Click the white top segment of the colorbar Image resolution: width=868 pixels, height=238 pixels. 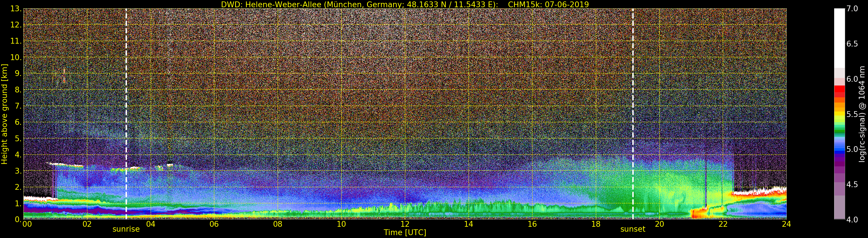tap(840, 38)
